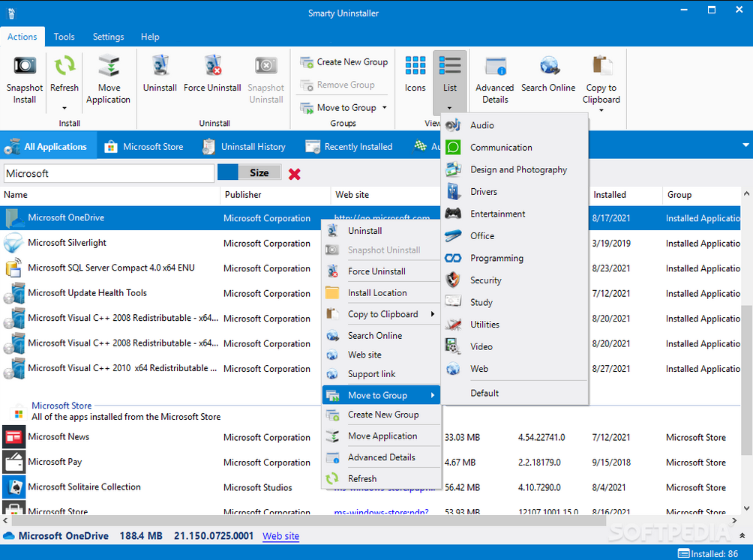Open the Help ribbon tab
Viewport: 753px width, 560px height.
(x=150, y=37)
